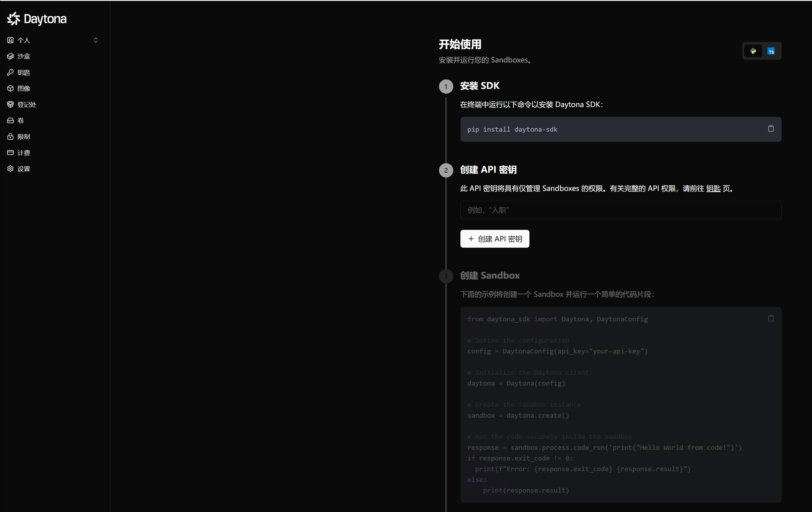The height and width of the screenshot is (512, 812).
Task: Switch code examples to Python
Action: (x=753, y=51)
